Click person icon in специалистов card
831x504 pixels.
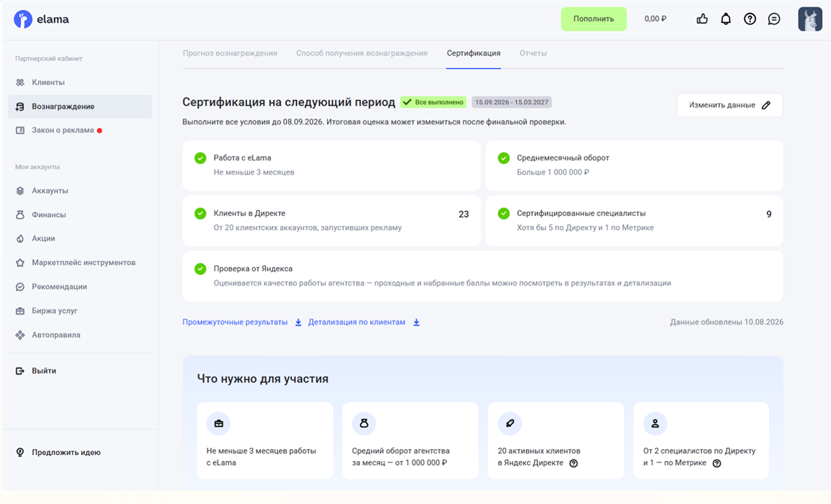click(x=655, y=423)
